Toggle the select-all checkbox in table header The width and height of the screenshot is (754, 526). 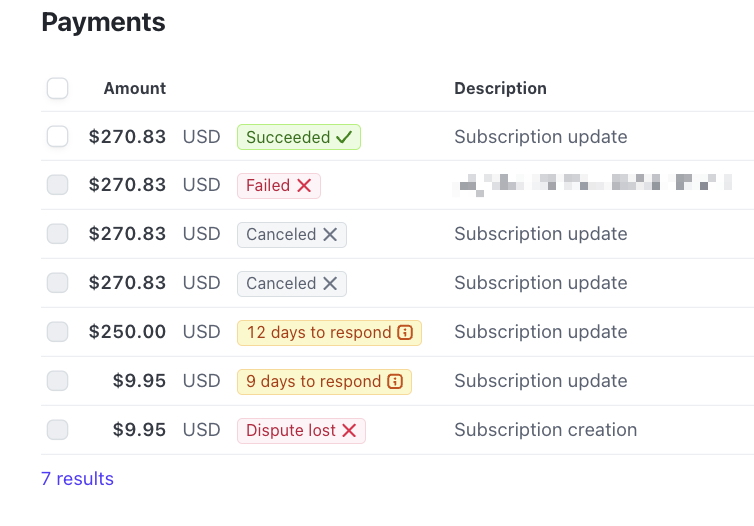tap(57, 88)
